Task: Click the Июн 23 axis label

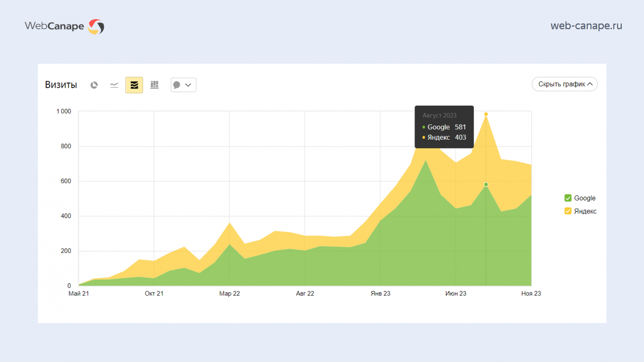Action: pyautogui.click(x=456, y=294)
